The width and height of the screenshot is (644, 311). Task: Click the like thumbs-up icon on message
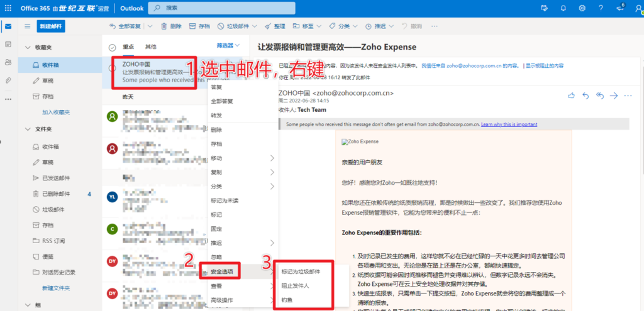pyautogui.click(x=571, y=95)
